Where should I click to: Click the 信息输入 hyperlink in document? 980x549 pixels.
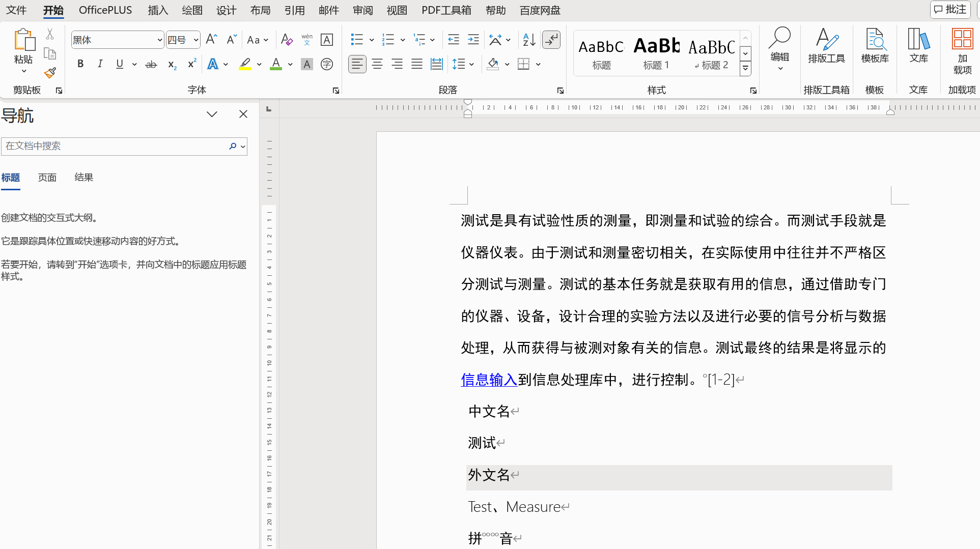click(489, 380)
